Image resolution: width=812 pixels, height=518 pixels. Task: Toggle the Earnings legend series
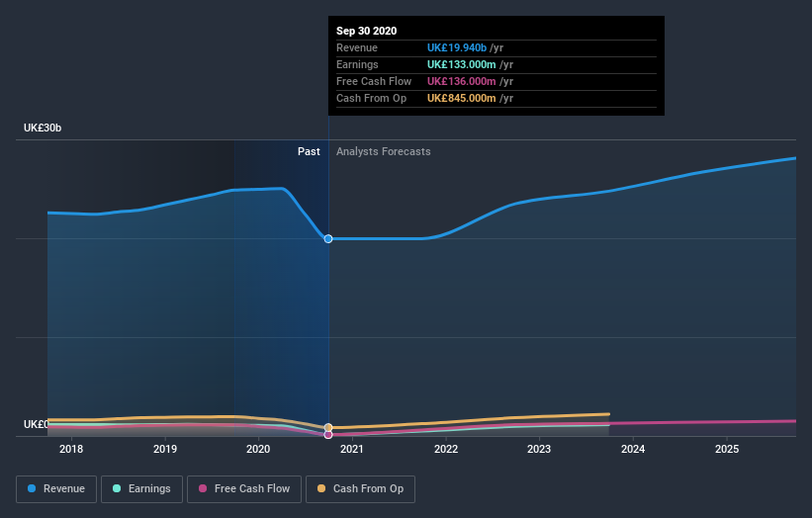[x=141, y=489]
